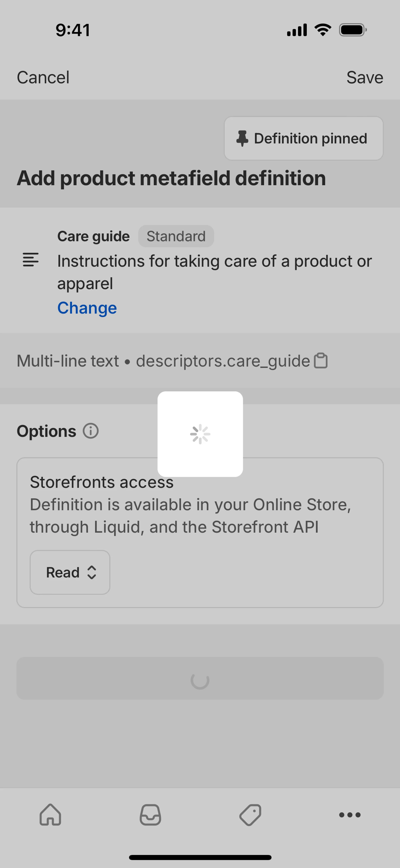This screenshot has height=868, width=400.
Task: Tap the battery icon in status bar
Action: pos(352,30)
